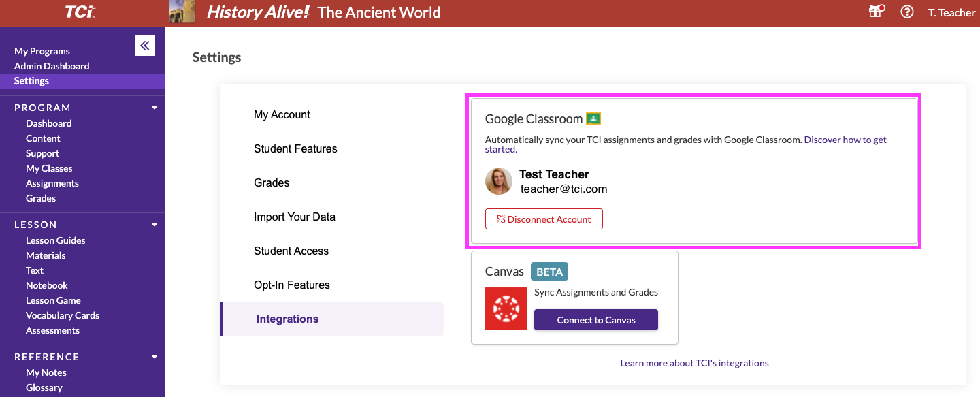Switch to the My Account tab
The image size is (980, 397).
pyautogui.click(x=282, y=114)
